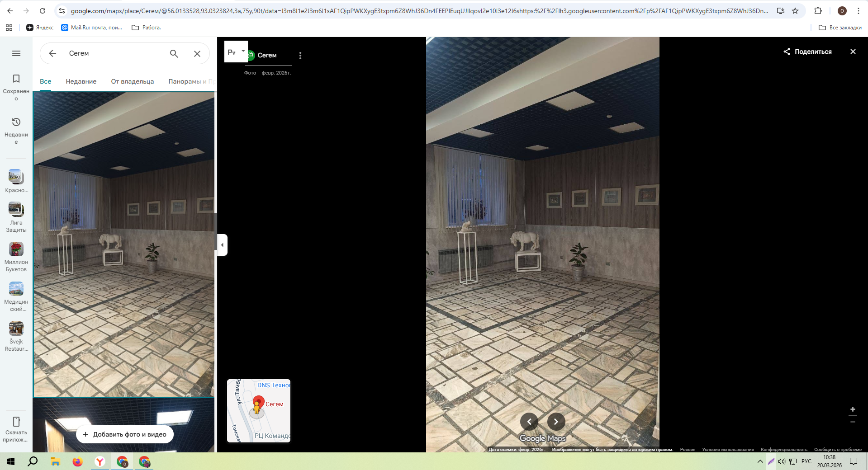Switch to the Недавние photos tab

[81, 81]
